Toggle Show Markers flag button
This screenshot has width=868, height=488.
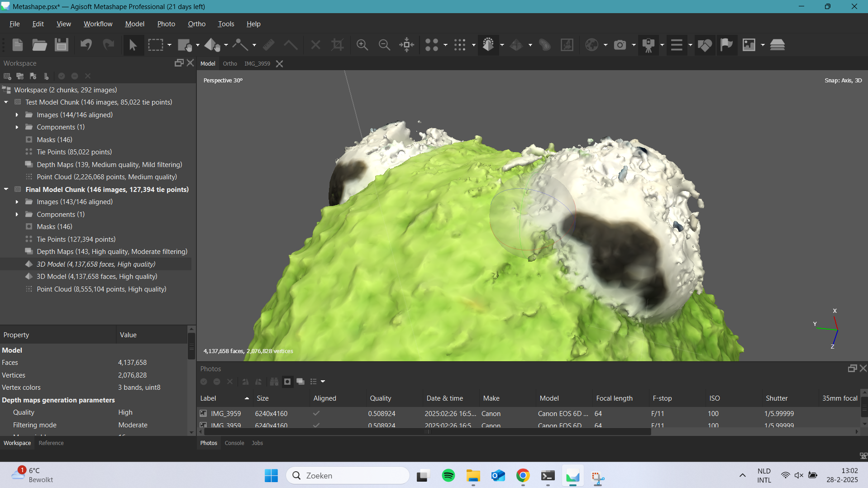(726, 45)
